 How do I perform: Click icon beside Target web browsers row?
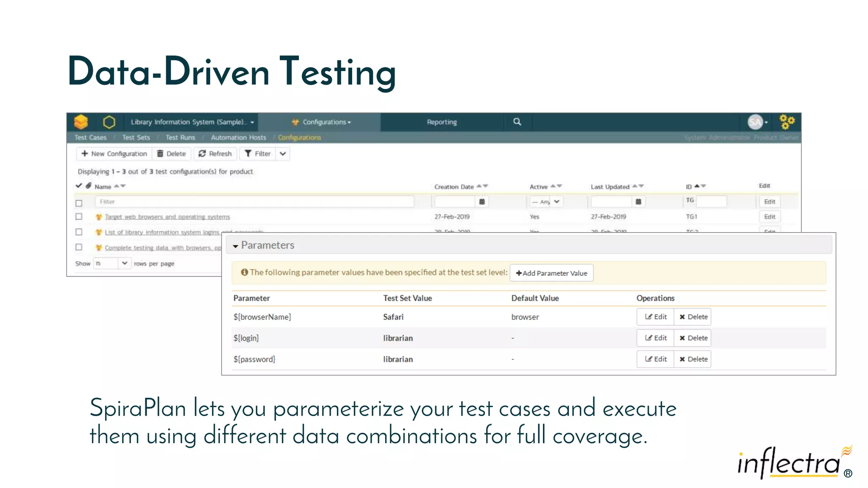click(99, 217)
